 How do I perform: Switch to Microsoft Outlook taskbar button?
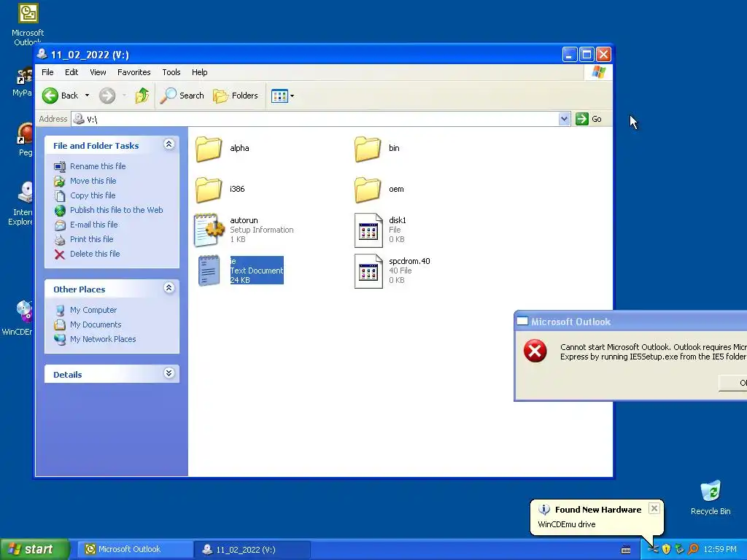tap(135, 550)
